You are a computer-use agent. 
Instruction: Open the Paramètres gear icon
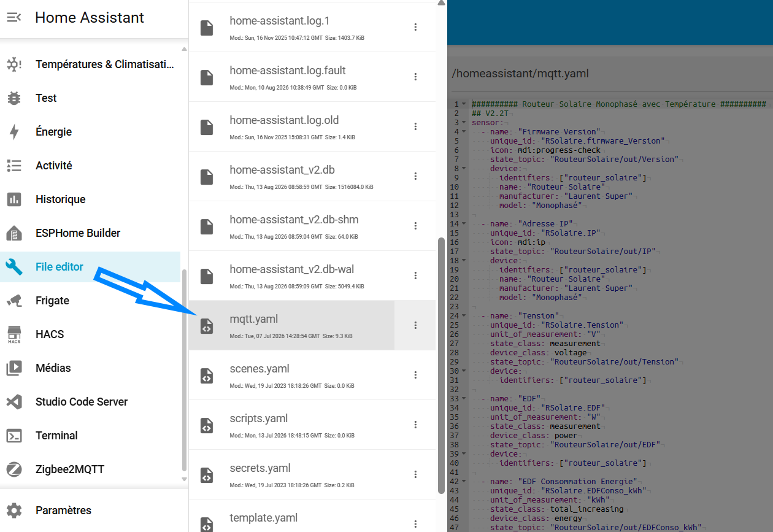click(x=14, y=511)
